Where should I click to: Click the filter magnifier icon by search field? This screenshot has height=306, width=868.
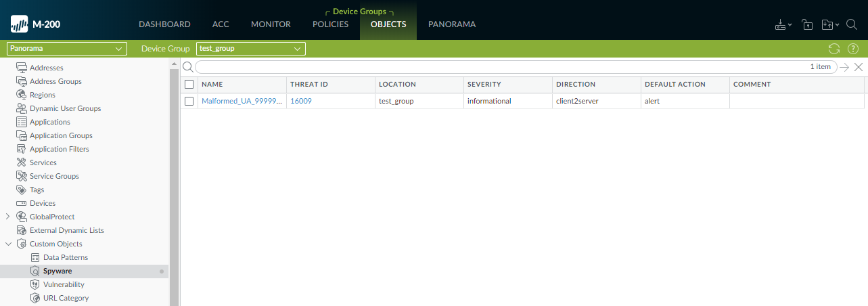(x=188, y=67)
